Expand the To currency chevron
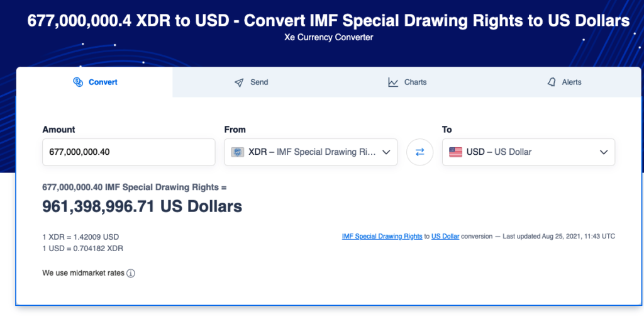The image size is (644, 326). pos(603,152)
